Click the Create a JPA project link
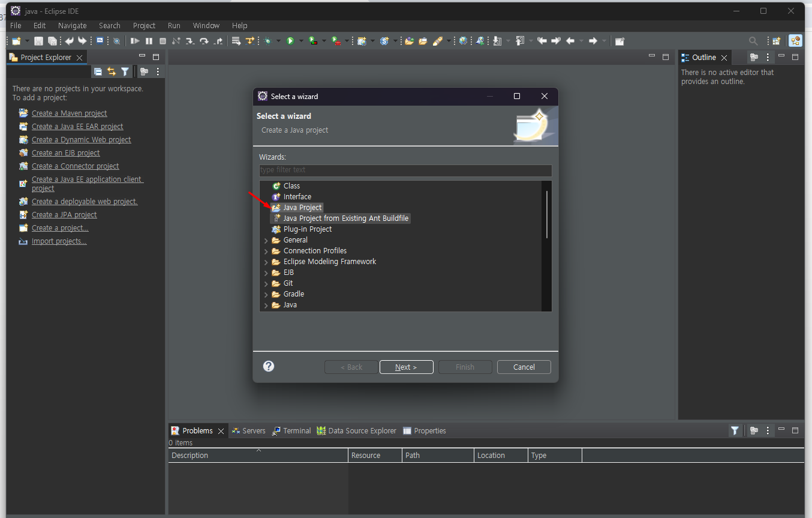The height and width of the screenshot is (518, 812). coord(64,214)
